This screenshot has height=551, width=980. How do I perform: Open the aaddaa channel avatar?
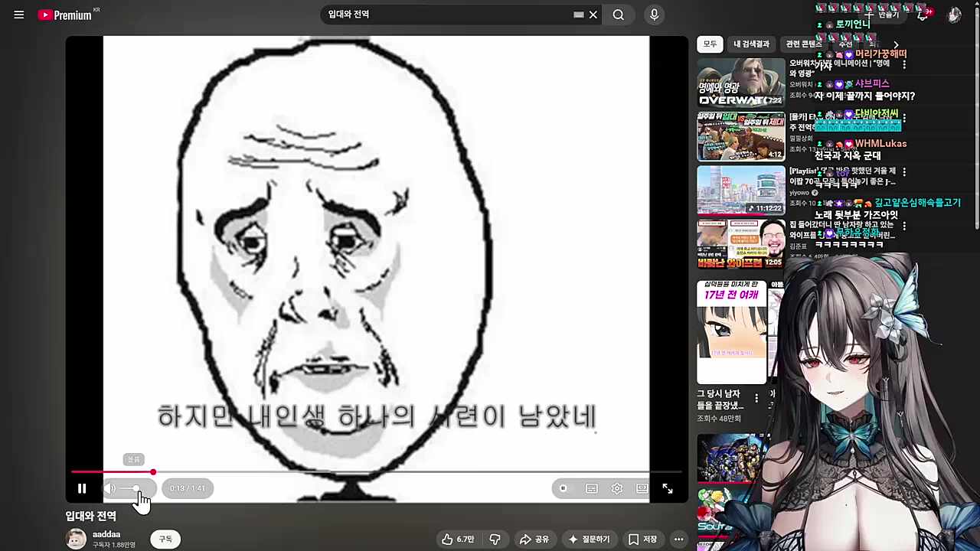tap(76, 539)
